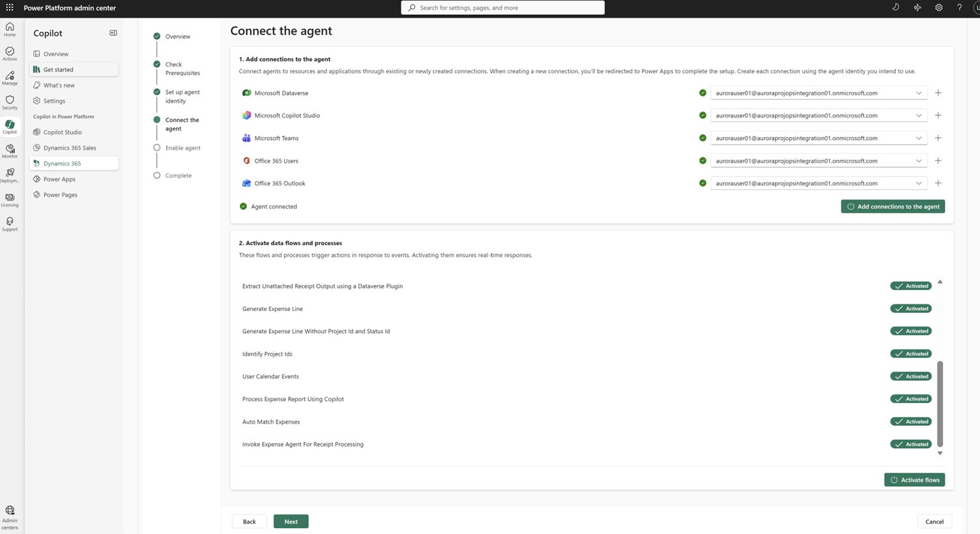Collapse the Copilot pane with the panel icon

113,33
